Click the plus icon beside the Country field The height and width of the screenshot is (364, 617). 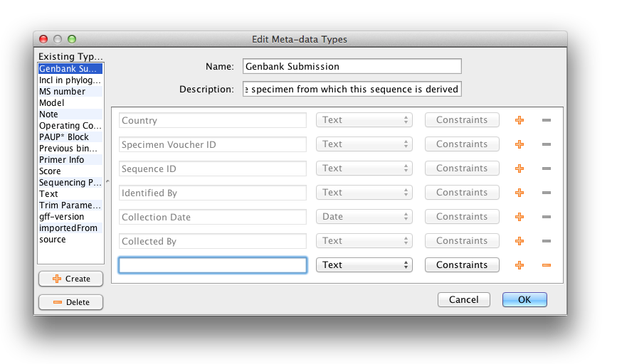(x=520, y=120)
